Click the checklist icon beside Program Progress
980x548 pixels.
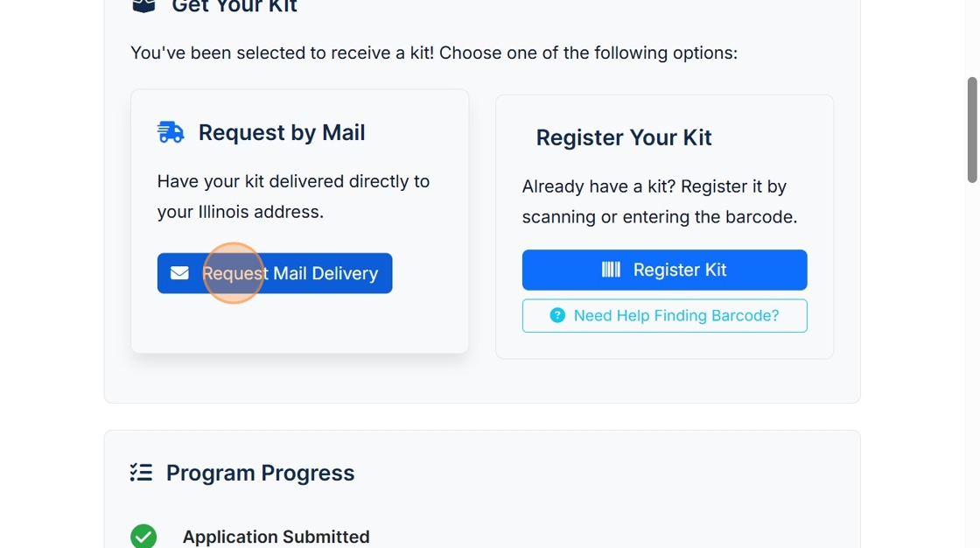[141, 473]
